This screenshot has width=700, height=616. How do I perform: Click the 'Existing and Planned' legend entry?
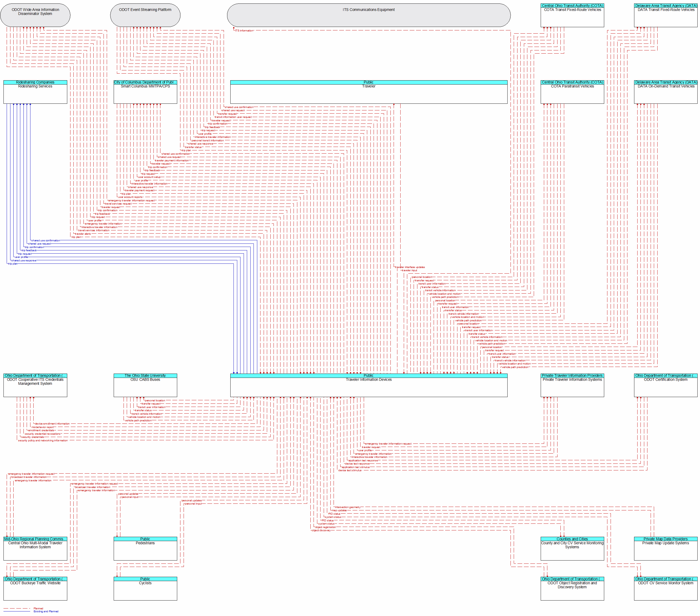[x=46, y=611]
